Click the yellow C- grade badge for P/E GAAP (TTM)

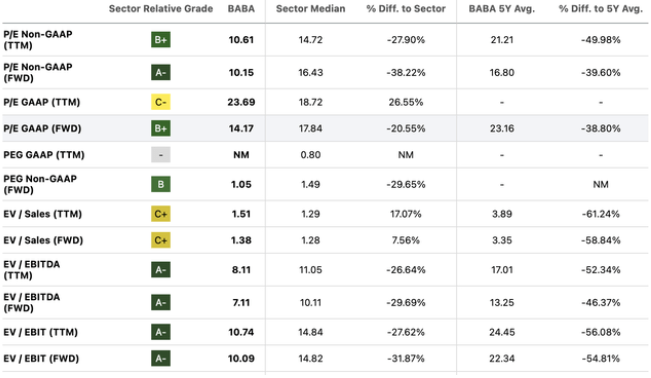point(161,102)
